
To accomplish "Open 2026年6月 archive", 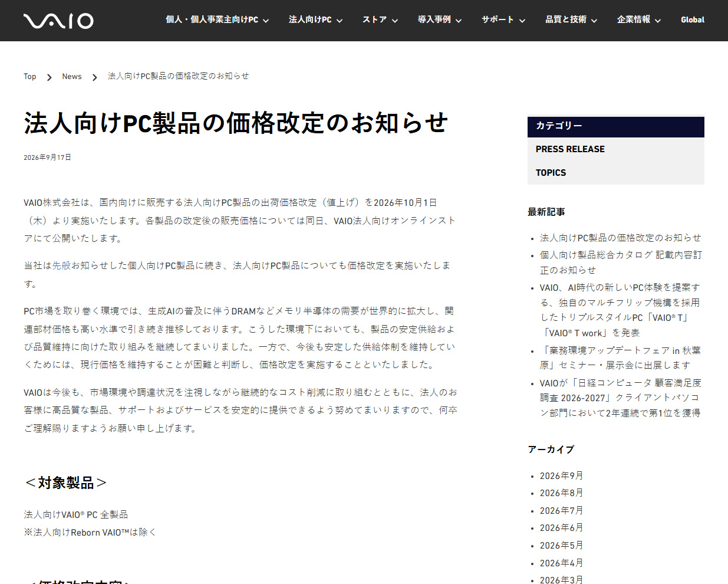I will click(561, 528).
